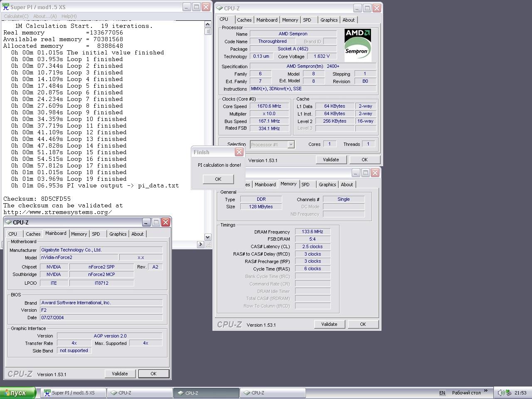This screenshot has width=532, height=399.
Task: Click the BIOS Date 07/27/2004 field
Action: click(101, 318)
